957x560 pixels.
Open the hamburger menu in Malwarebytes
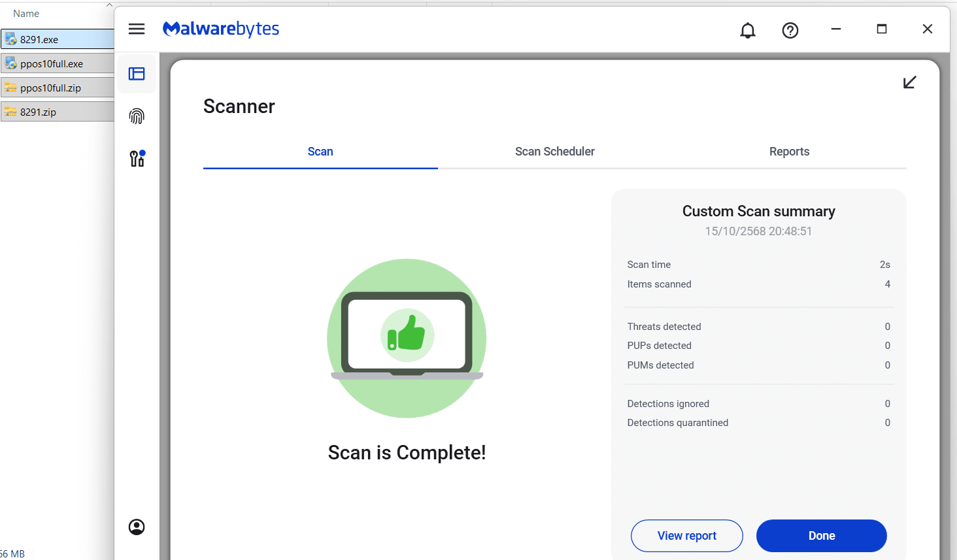click(x=137, y=29)
